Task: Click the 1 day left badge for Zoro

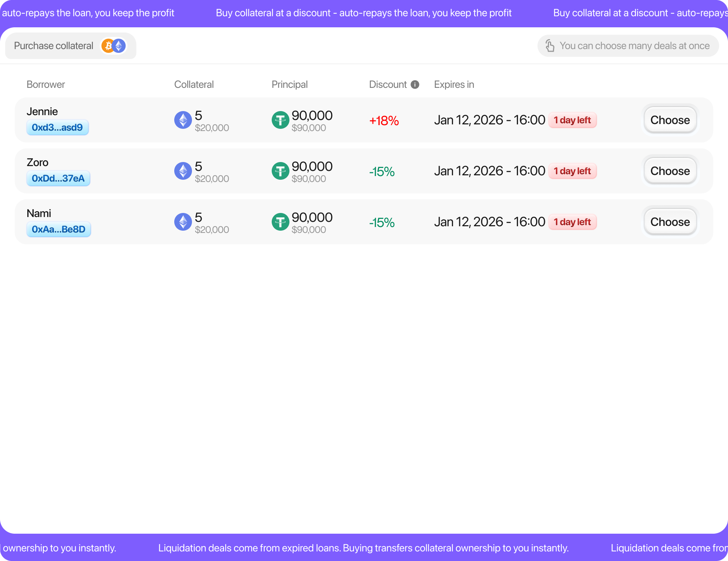Action: pos(573,171)
